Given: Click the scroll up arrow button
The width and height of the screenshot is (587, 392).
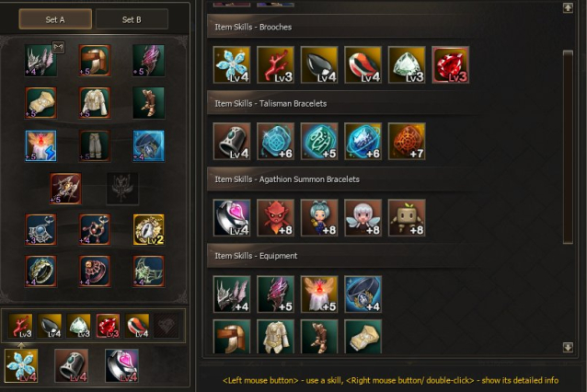Looking at the screenshot, I should pos(568,7).
